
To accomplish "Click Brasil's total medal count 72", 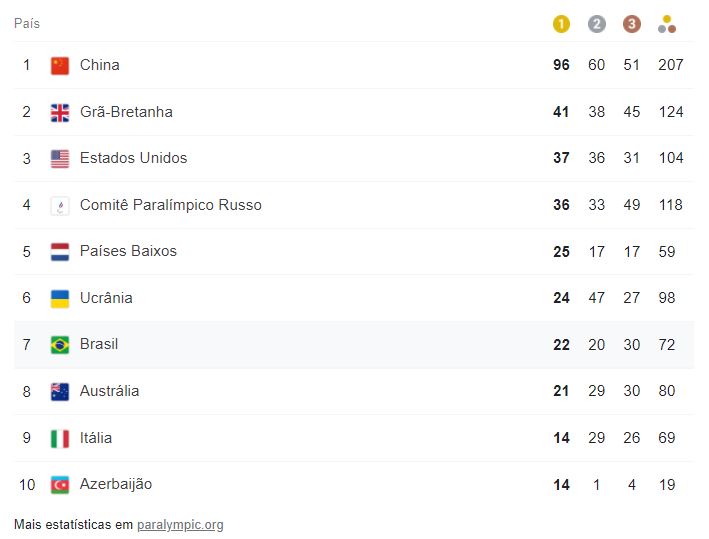I will 666,345.
